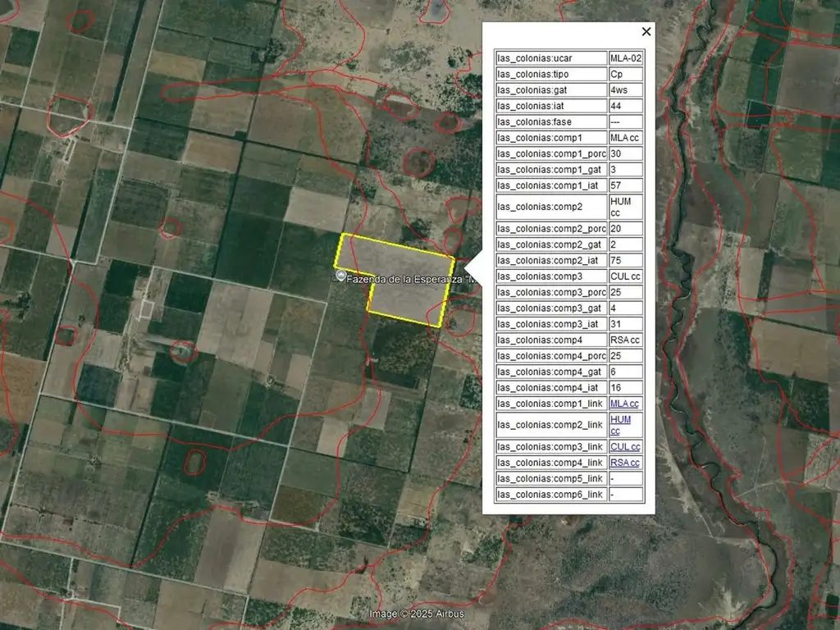Click the las_colonias:comp1_porc value 30
This screenshot has height=630, width=840.
pyautogui.click(x=625, y=153)
